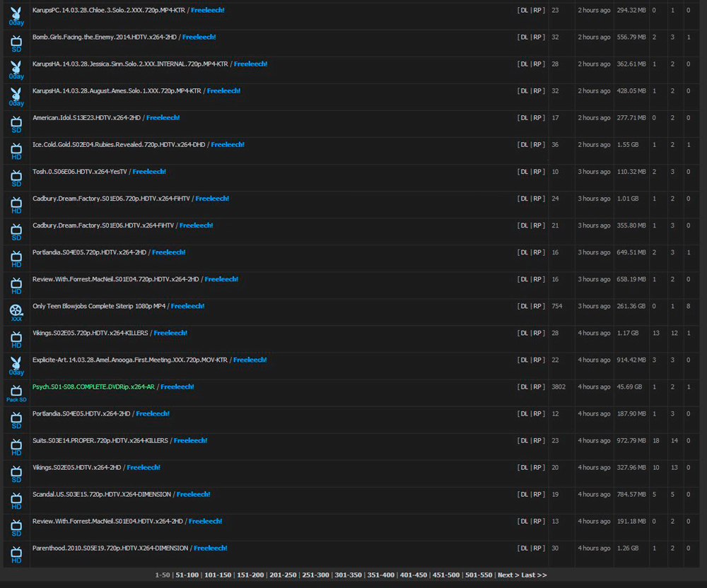Click RP on Tosh.0.S06E06 row
The width and height of the screenshot is (707, 588).
[x=537, y=172]
